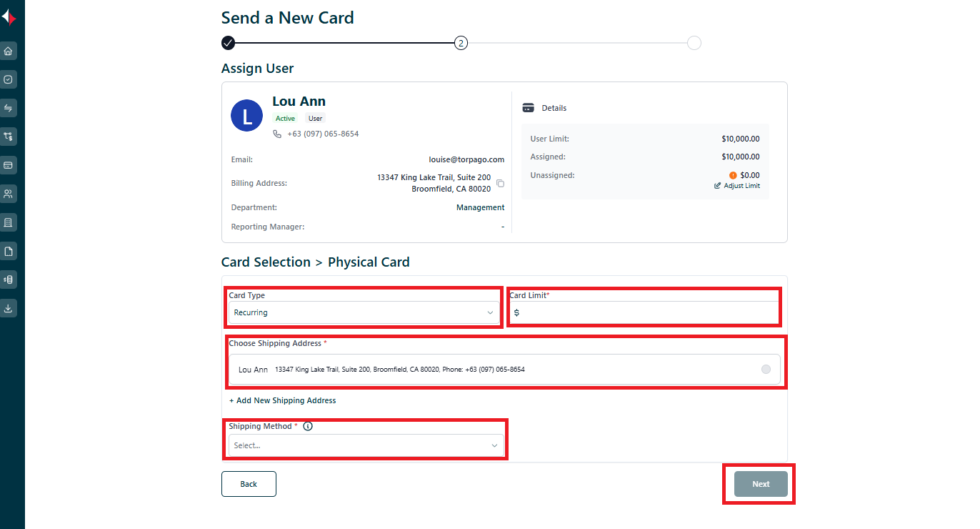This screenshot has height=529, width=980.
Task: Open the users icon in the sidebar
Action: pos(9,194)
